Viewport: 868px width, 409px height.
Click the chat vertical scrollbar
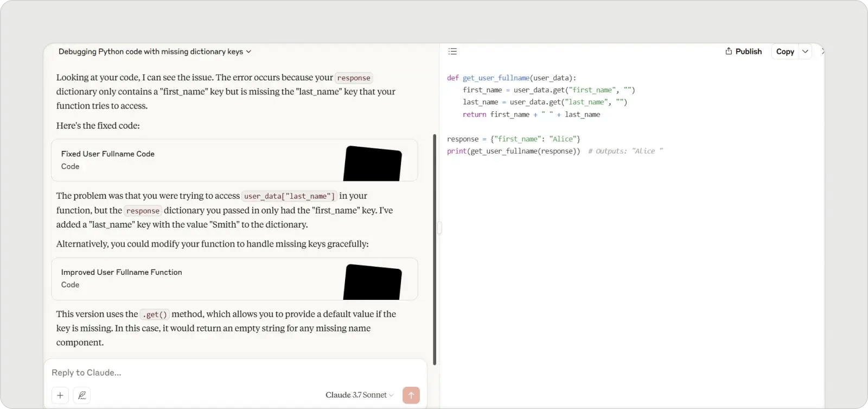click(435, 249)
